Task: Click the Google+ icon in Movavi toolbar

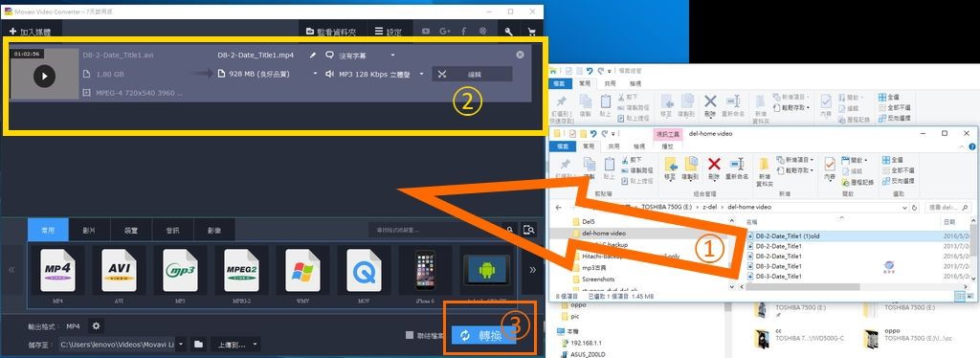Action: (445, 32)
